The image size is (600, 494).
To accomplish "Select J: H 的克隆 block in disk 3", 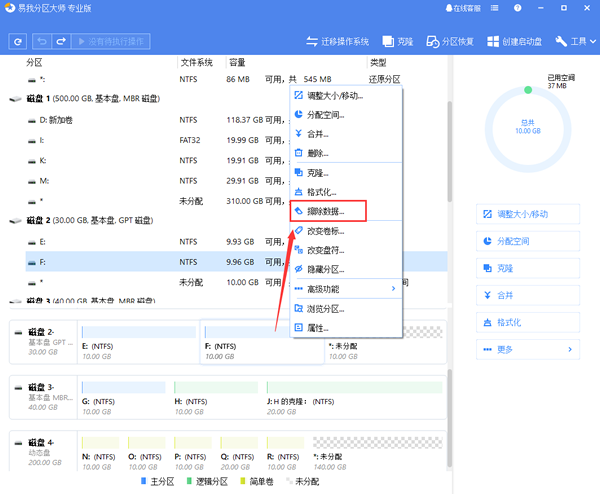I will 355,398.
